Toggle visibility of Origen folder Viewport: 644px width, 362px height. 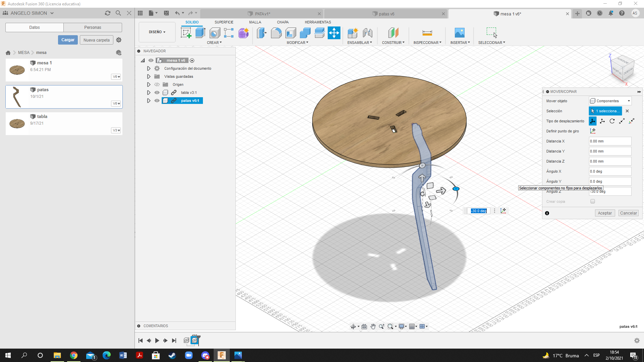(x=157, y=84)
